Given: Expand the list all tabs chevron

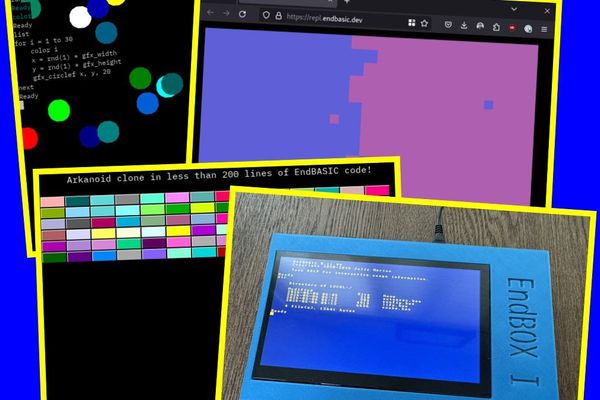Looking at the screenshot, I should 514,9.
